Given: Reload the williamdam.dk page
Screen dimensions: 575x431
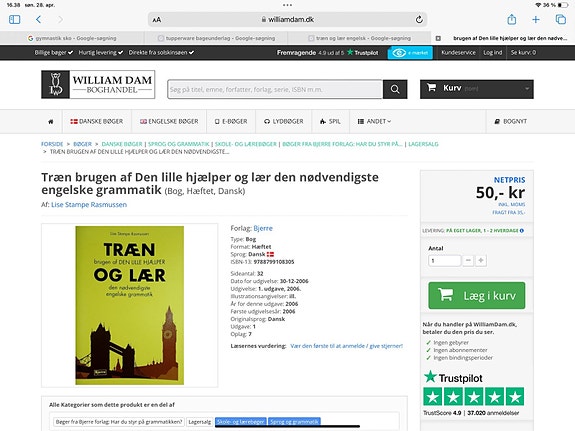Looking at the screenshot, I should tap(419, 19).
